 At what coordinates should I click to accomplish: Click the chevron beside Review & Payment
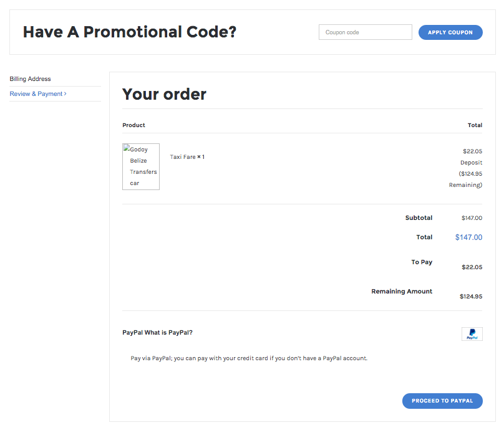[x=65, y=93]
